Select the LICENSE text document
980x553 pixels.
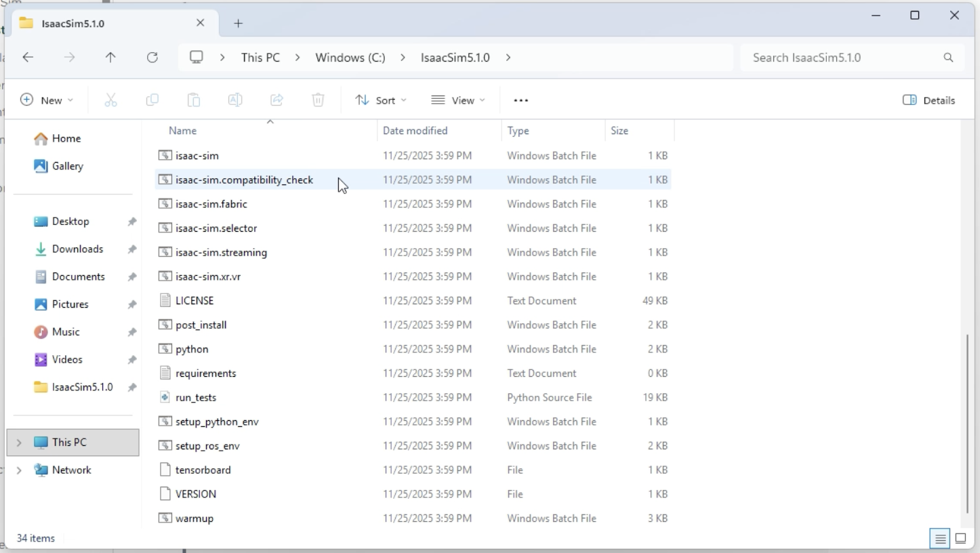point(195,300)
